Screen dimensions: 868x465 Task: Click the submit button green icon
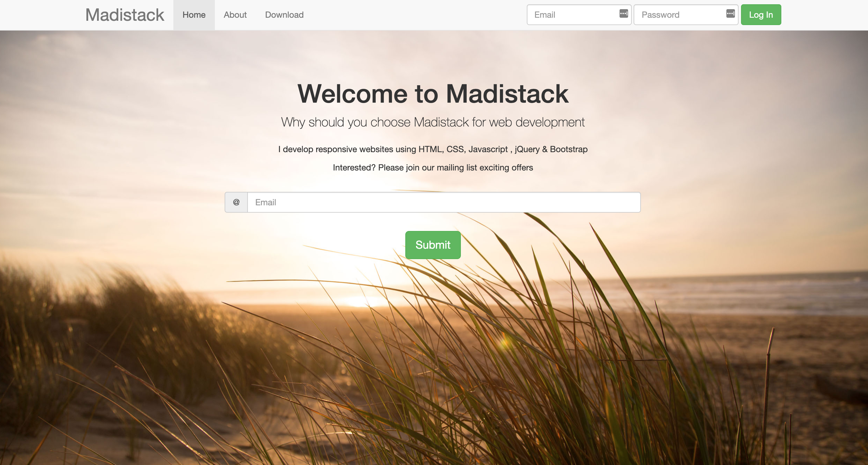click(x=433, y=245)
